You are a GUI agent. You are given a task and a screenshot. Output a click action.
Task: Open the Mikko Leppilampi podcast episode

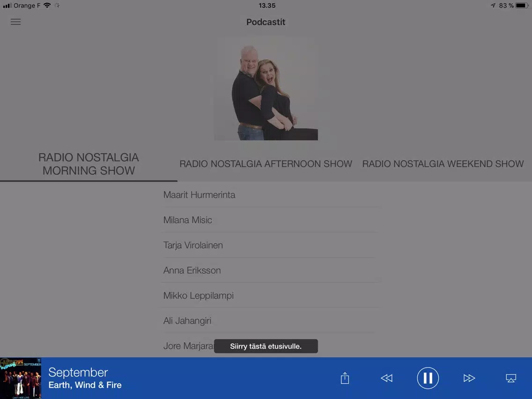point(270,296)
